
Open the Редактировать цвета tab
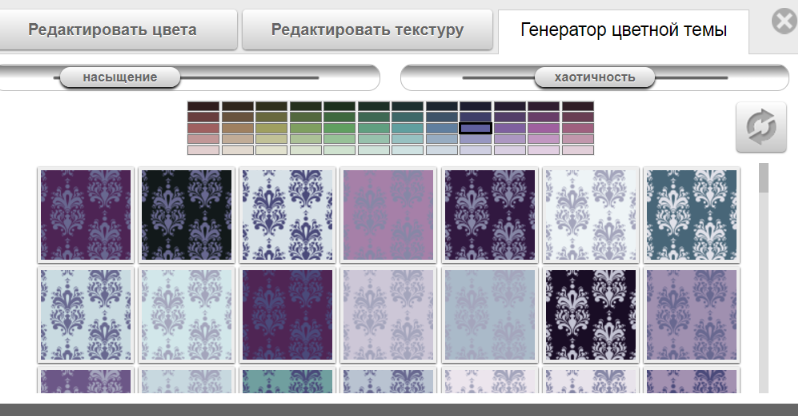click(119, 30)
